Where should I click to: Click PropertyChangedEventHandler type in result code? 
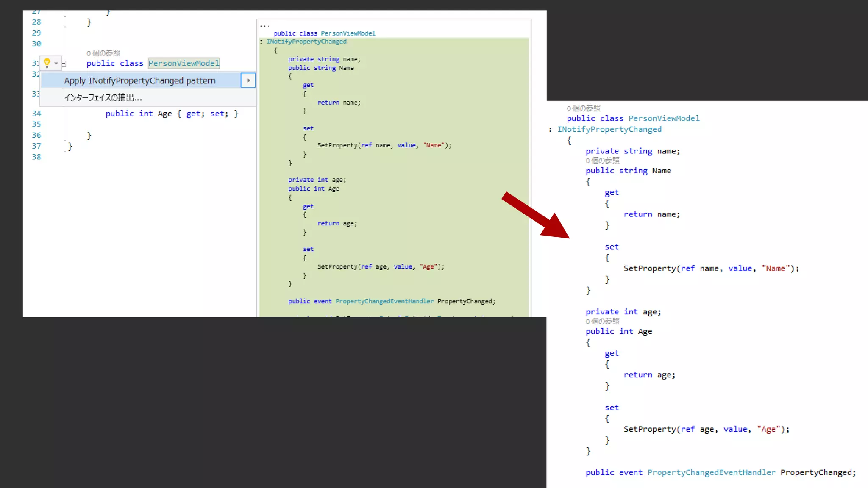pyautogui.click(x=711, y=472)
